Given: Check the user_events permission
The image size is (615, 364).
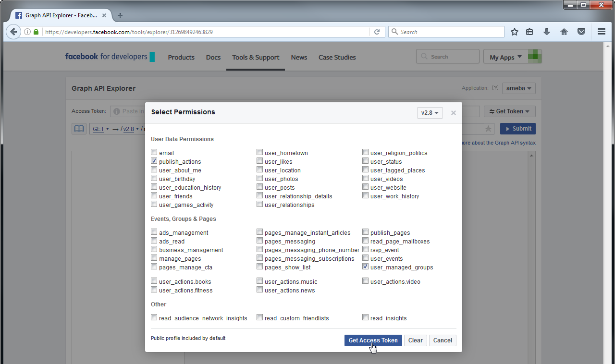Looking at the screenshot, I should pos(365,258).
